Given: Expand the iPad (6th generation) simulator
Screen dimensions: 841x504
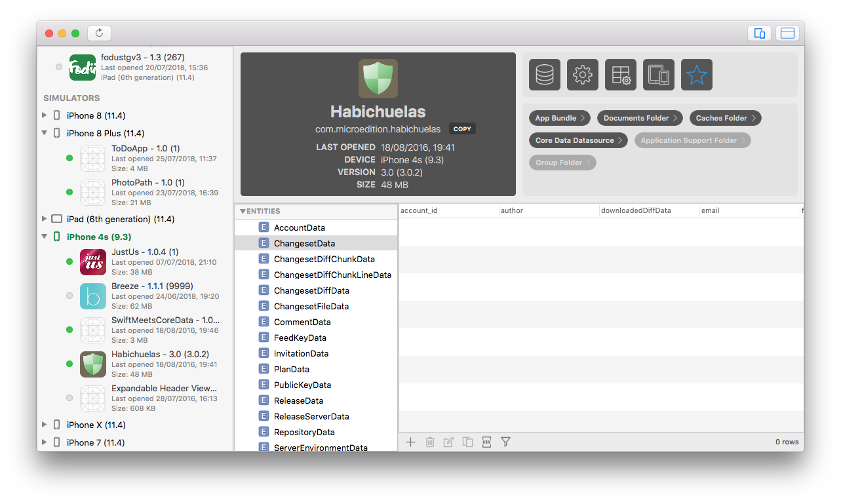Looking at the screenshot, I should pyautogui.click(x=45, y=219).
